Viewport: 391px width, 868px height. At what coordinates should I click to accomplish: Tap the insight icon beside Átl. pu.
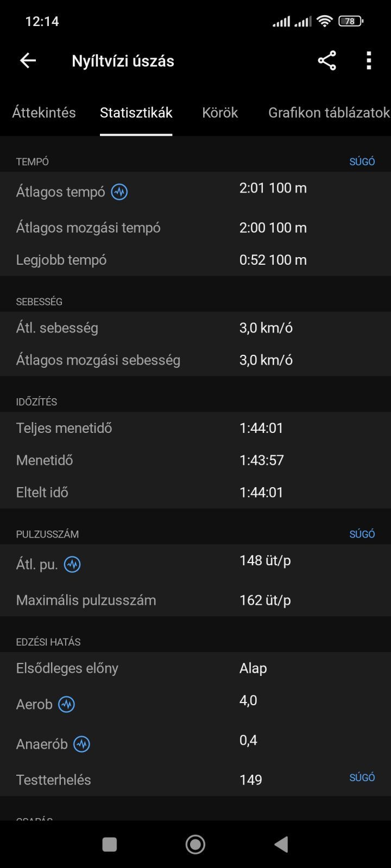[x=72, y=565]
